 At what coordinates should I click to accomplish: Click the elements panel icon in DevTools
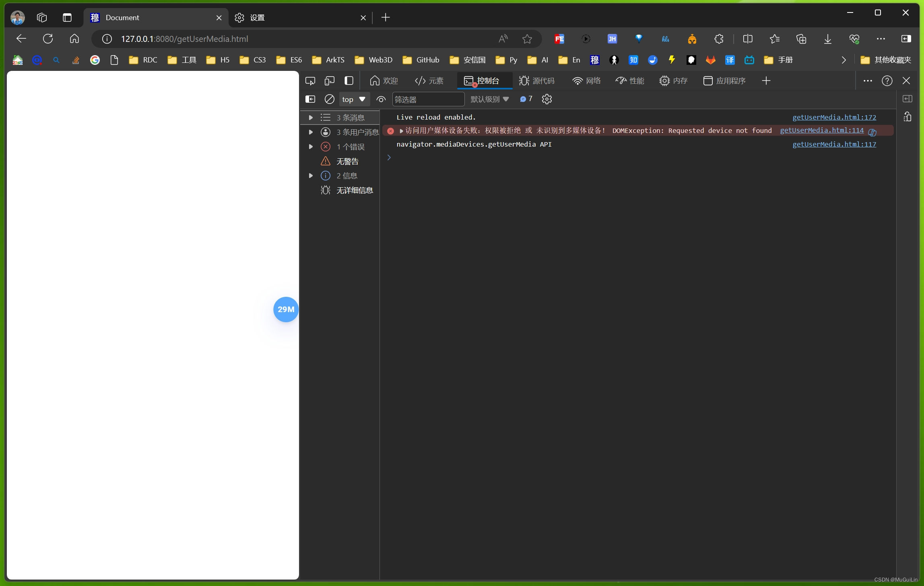[429, 80]
